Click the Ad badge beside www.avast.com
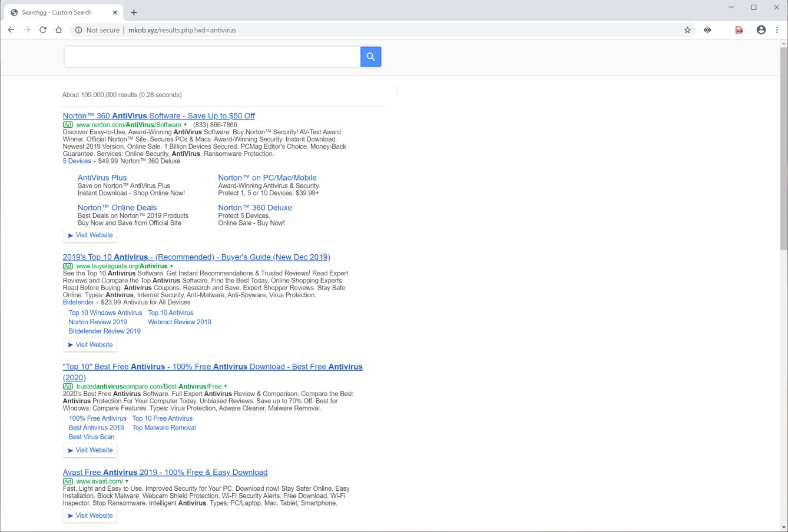Image resolution: width=788 pixels, height=532 pixels. tap(68, 481)
